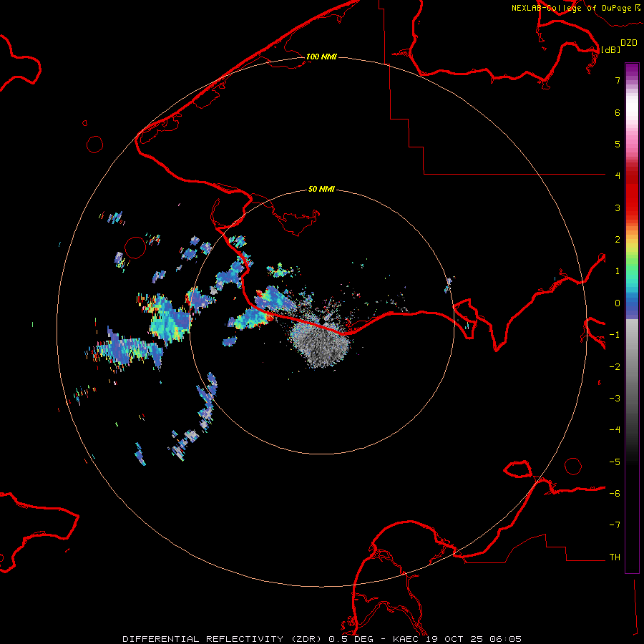Click the "-3" value on the color scale
The height and width of the screenshot is (644, 644).
click(x=615, y=399)
